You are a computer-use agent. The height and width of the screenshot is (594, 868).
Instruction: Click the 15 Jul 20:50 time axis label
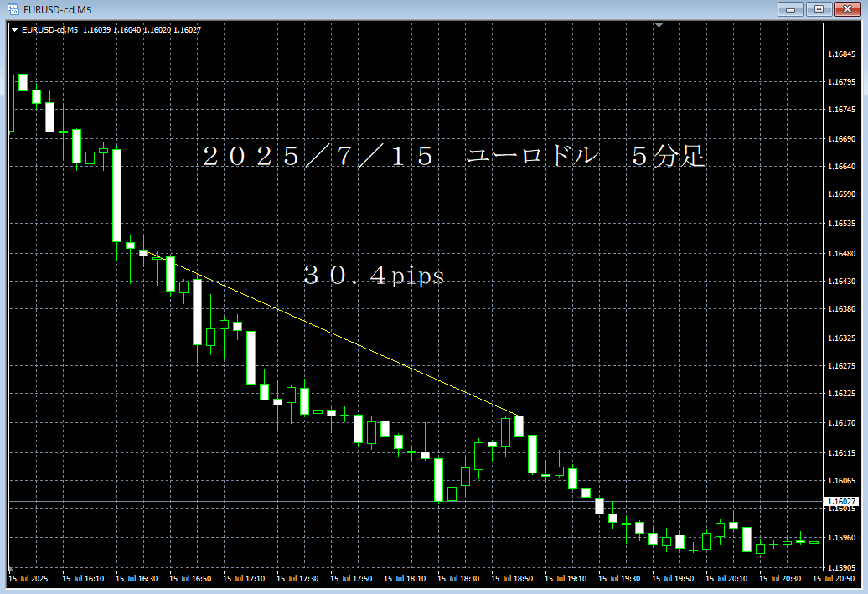pyautogui.click(x=834, y=578)
